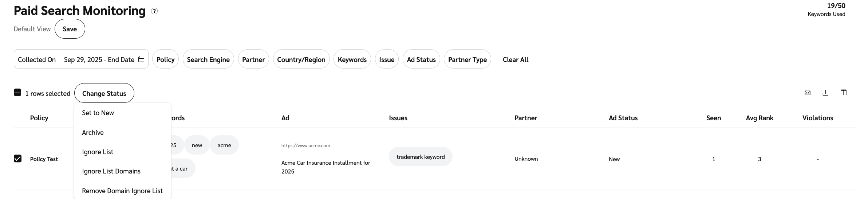
Task: Click the email envelope icon
Action: (807, 93)
